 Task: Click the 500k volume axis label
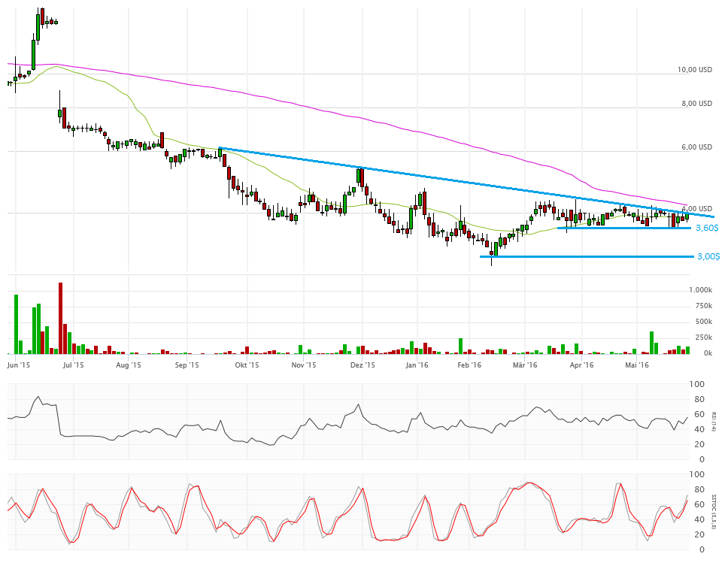pos(702,322)
